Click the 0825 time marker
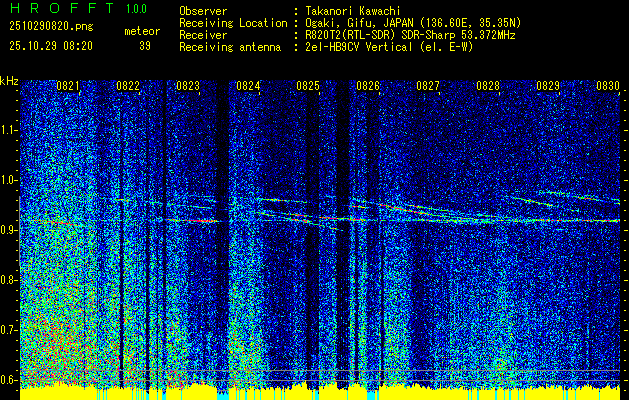 tap(308, 86)
